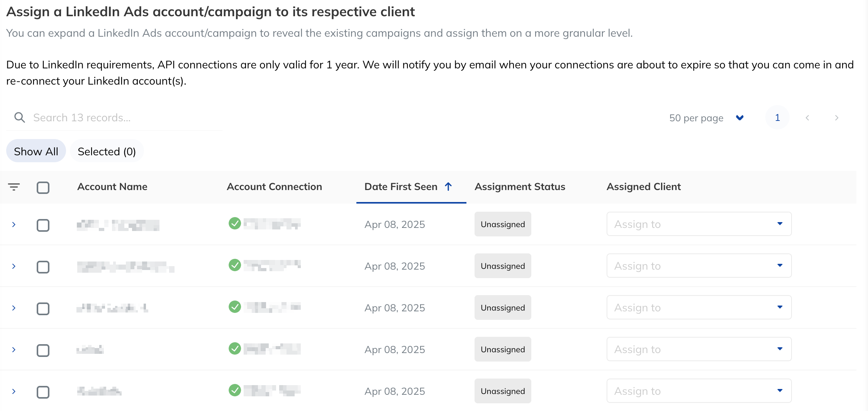868x411 pixels.
Task: Go to the next page arrow
Action: click(x=837, y=118)
